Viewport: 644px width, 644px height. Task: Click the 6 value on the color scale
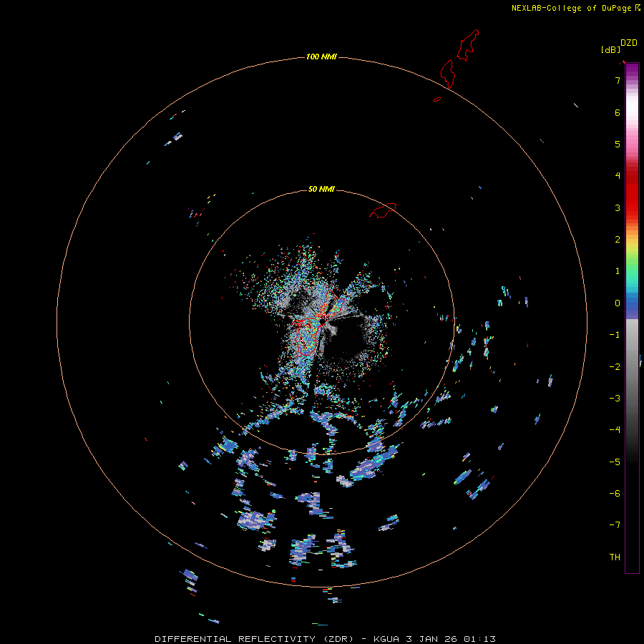click(x=618, y=112)
